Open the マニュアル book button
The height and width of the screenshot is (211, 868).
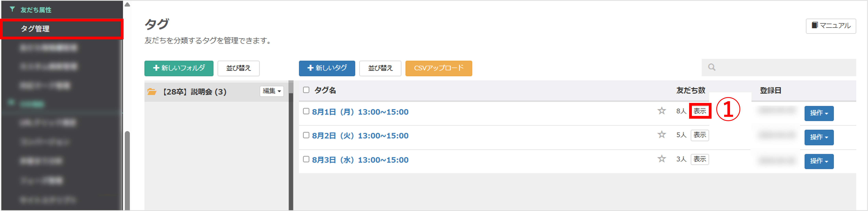831,26
